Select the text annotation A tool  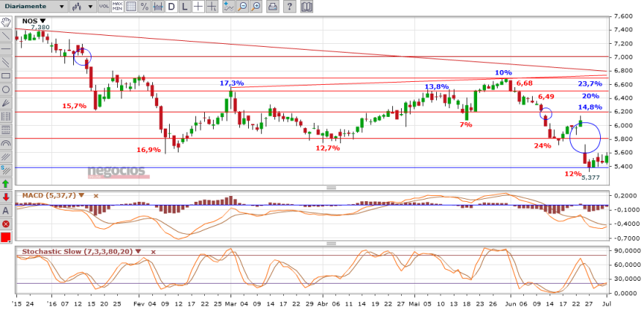(6, 211)
